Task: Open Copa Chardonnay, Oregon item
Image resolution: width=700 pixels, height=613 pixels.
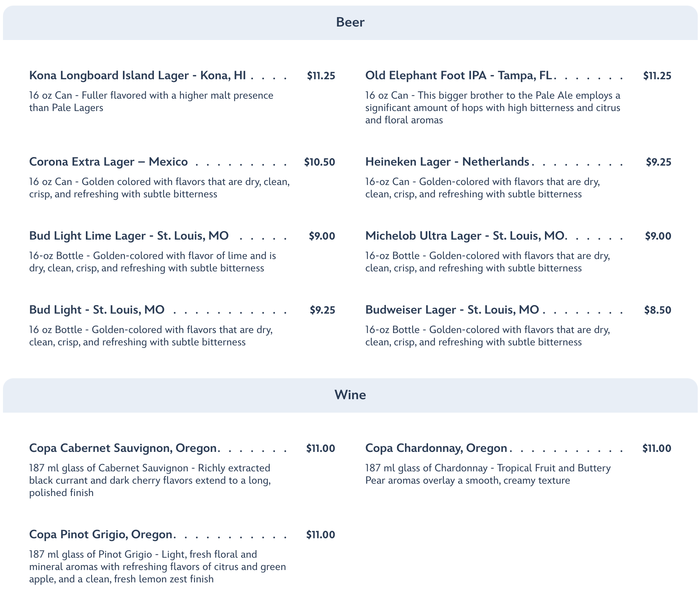Action: click(x=436, y=448)
